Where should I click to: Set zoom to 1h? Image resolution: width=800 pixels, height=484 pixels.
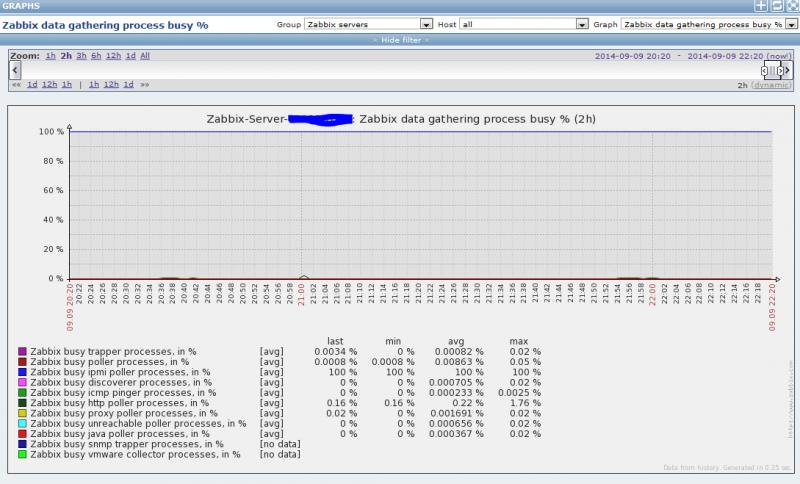point(51,56)
